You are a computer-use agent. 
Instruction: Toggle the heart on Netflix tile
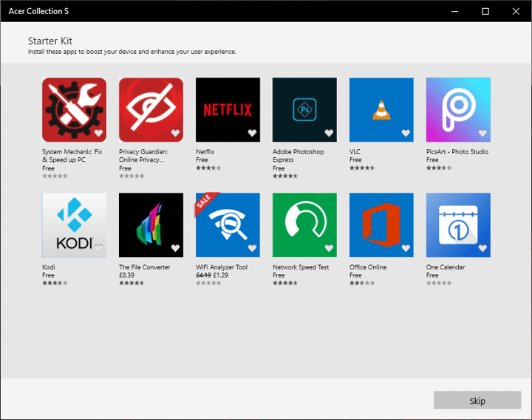pyautogui.click(x=252, y=133)
